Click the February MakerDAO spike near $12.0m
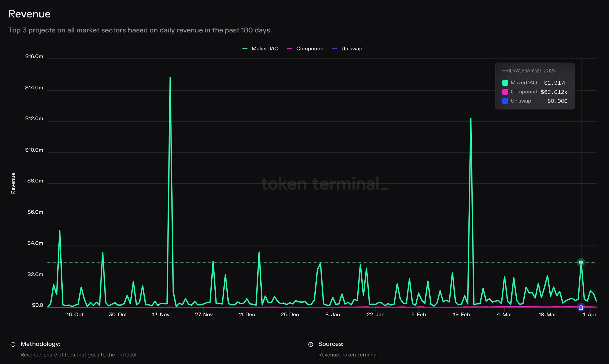Image resolution: width=609 pixels, height=364 pixels. tap(471, 119)
